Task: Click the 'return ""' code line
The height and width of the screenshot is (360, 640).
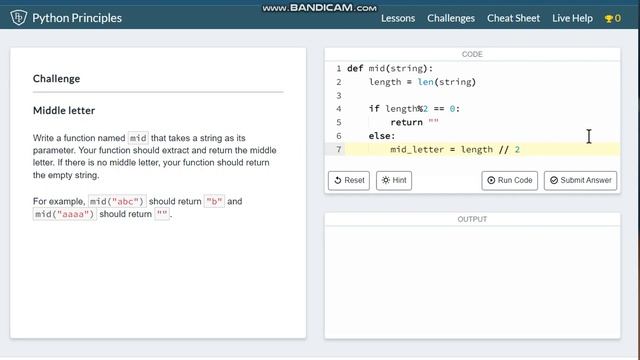Action: click(x=414, y=122)
